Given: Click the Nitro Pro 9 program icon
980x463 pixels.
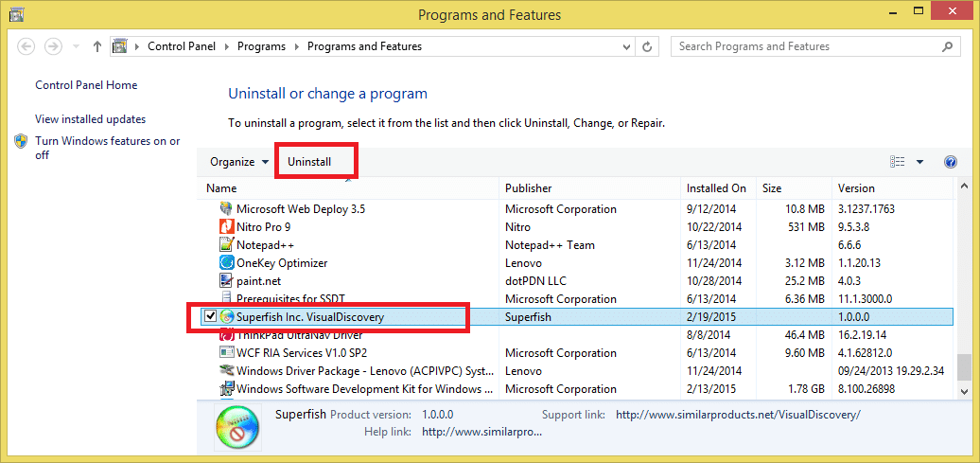Looking at the screenshot, I should [x=226, y=226].
